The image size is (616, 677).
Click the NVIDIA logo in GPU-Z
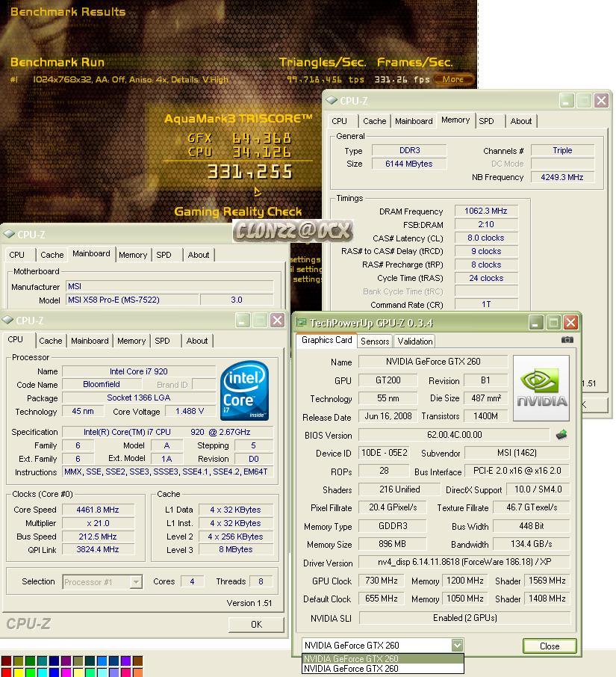(541, 388)
